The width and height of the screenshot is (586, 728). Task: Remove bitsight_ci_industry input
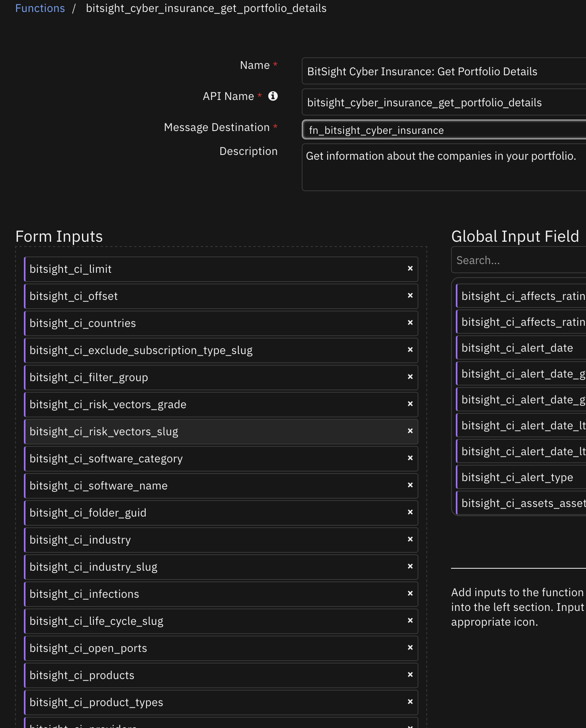pos(410,539)
